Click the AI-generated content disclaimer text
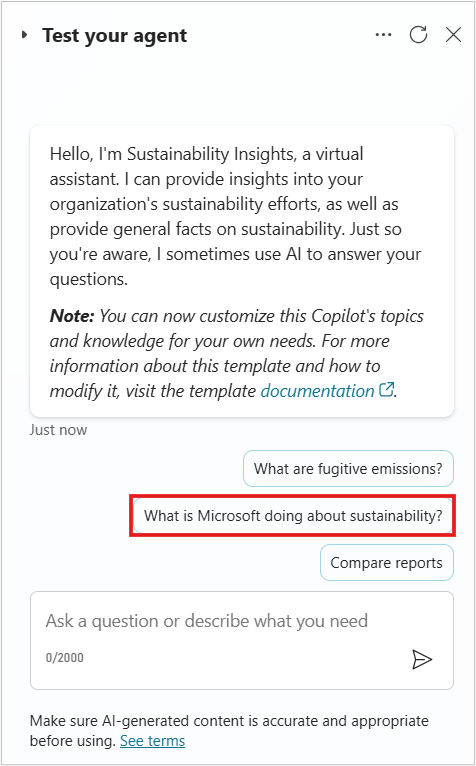The image size is (476, 766). coord(229,730)
